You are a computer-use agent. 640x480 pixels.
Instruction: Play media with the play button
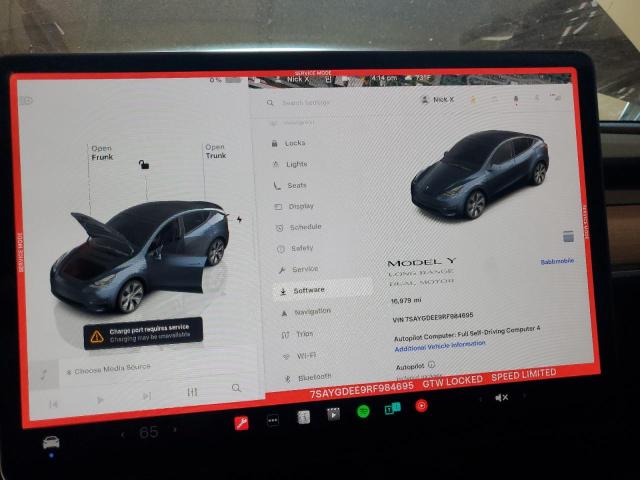[x=100, y=400]
